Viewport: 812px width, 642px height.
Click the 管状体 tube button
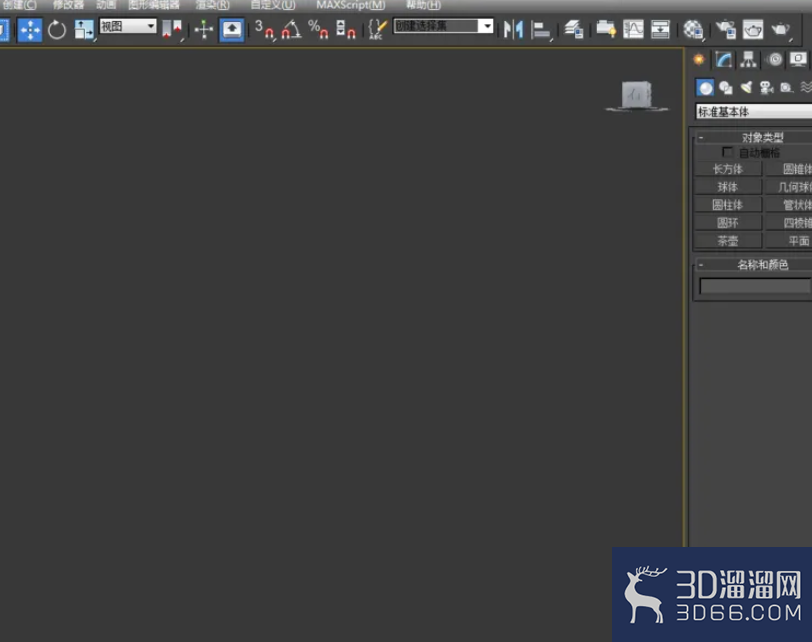point(789,205)
